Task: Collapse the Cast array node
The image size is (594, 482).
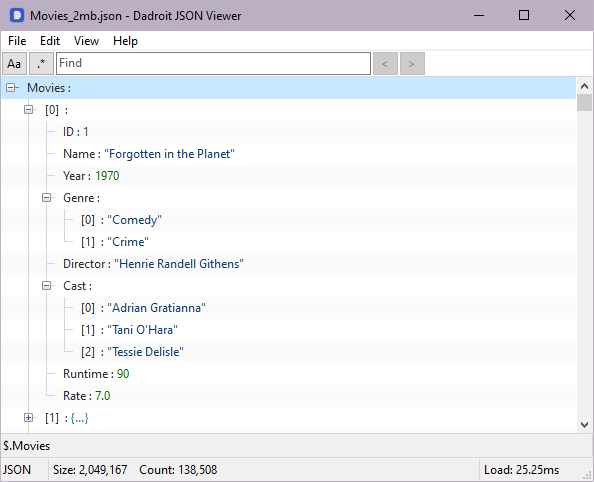Action: [x=46, y=286]
